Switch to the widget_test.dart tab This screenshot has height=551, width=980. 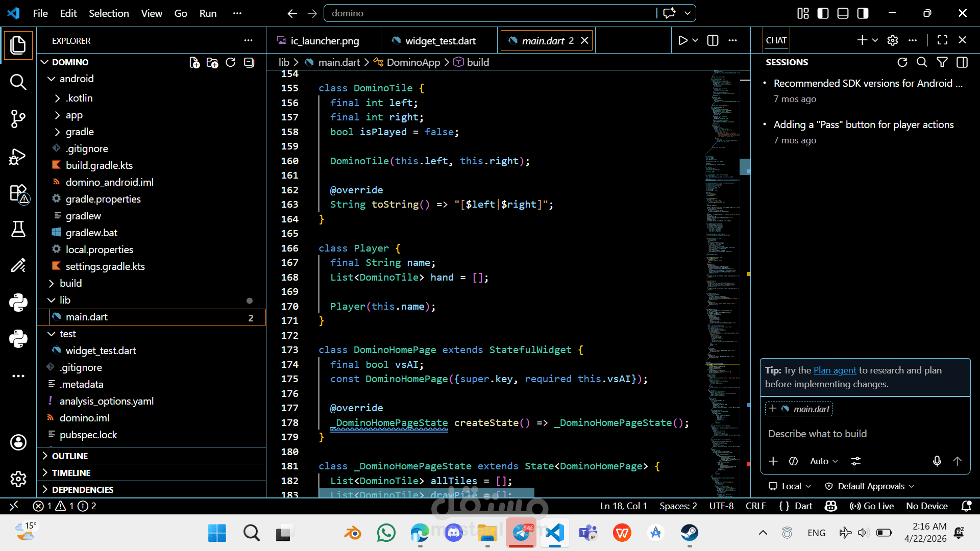point(439,41)
